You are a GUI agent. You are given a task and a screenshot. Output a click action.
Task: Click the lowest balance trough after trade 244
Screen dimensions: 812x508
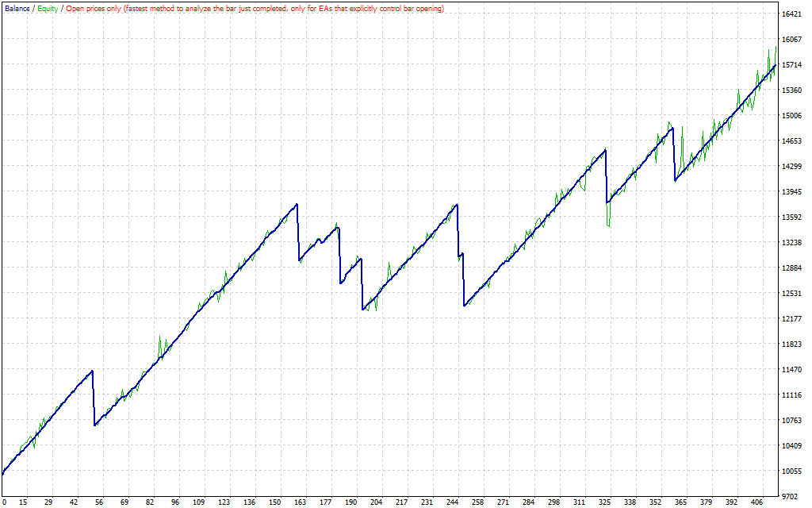pyautogui.click(x=465, y=306)
